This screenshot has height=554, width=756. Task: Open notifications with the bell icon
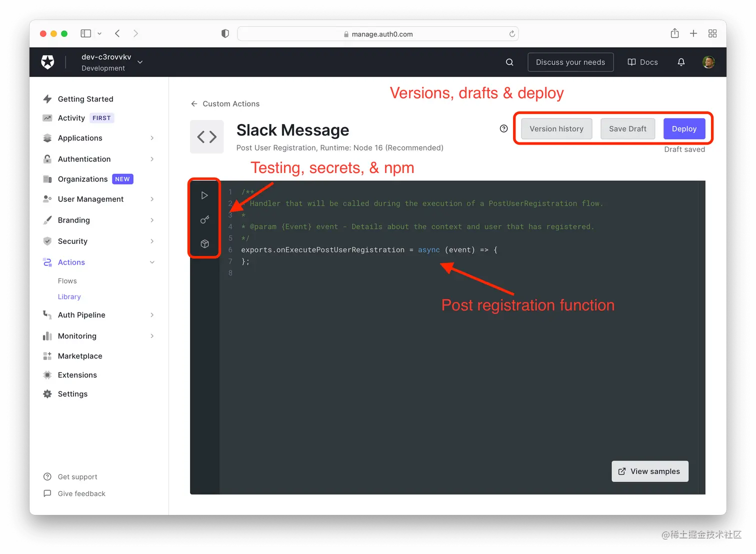[681, 62]
